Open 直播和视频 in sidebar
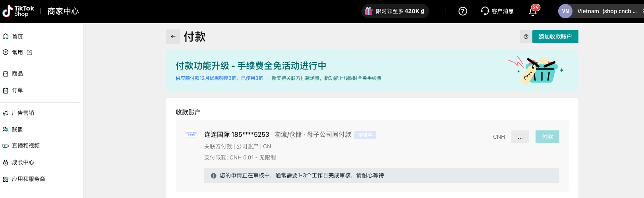The width and height of the screenshot is (644, 198). pos(26,146)
